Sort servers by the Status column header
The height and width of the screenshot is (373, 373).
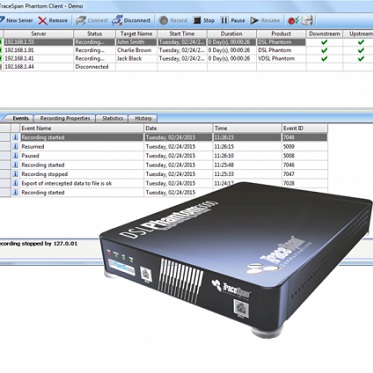94,34
